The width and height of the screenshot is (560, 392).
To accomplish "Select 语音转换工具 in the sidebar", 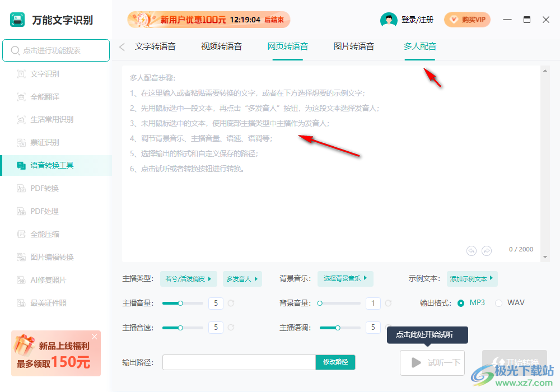I will [x=56, y=165].
